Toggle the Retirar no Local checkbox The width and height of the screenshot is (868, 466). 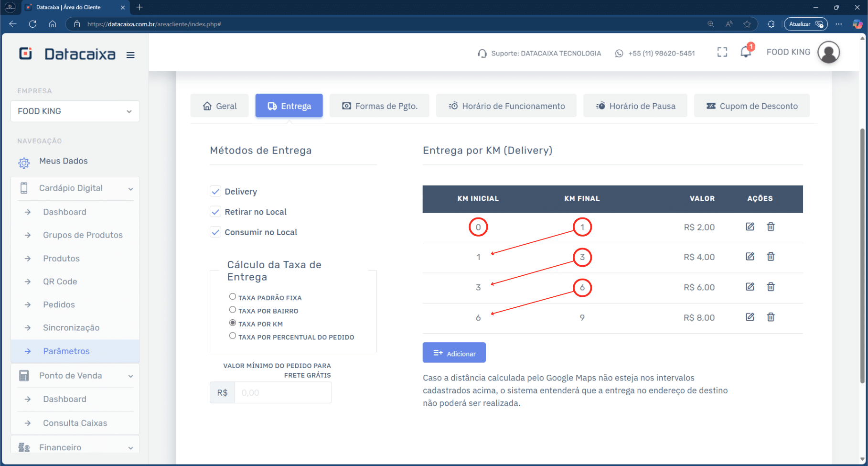point(215,212)
